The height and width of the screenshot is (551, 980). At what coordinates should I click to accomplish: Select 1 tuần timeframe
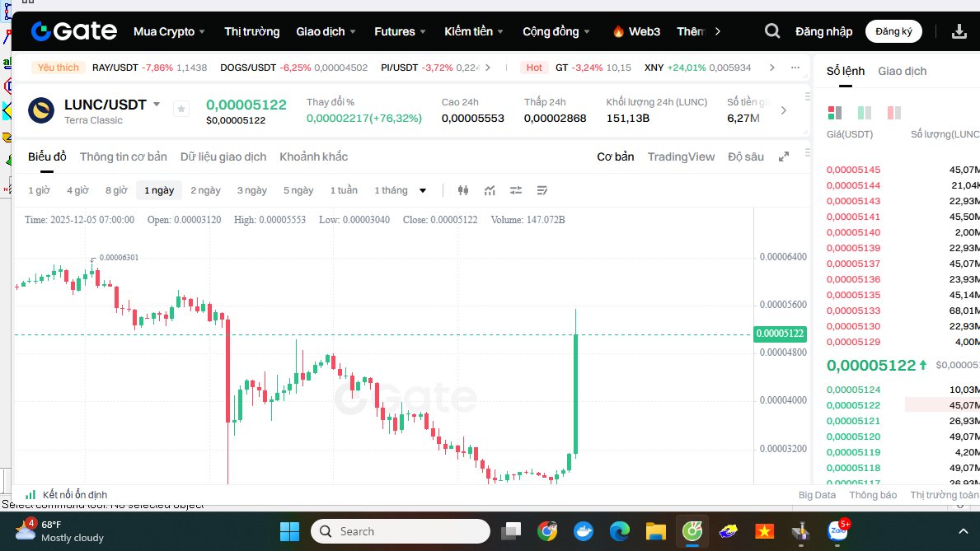pyautogui.click(x=344, y=190)
